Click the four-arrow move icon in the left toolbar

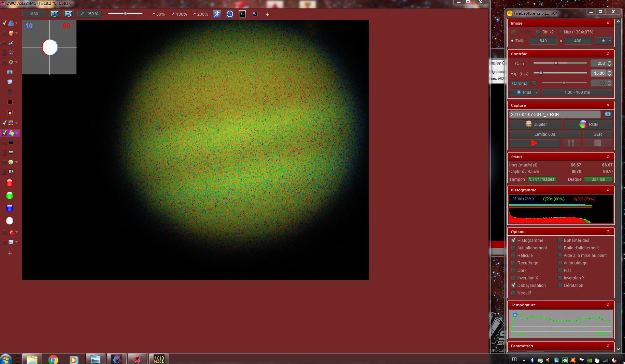pyautogui.click(x=11, y=62)
